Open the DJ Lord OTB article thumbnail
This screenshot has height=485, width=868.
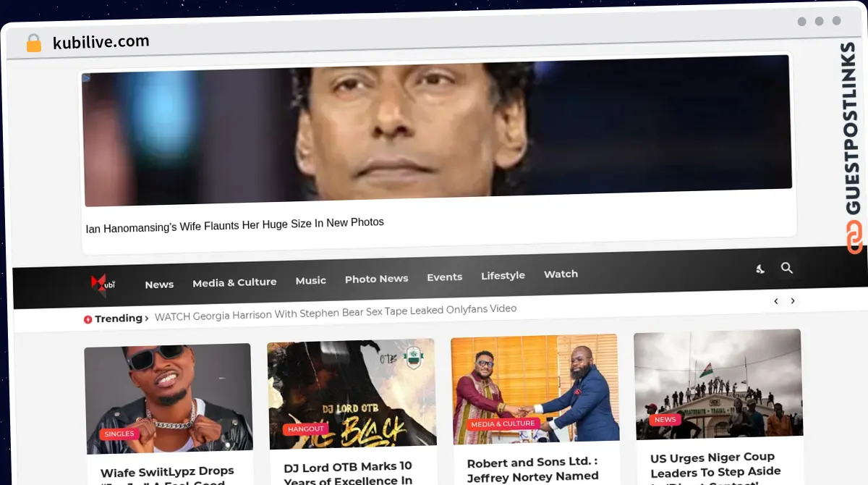tap(352, 393)
